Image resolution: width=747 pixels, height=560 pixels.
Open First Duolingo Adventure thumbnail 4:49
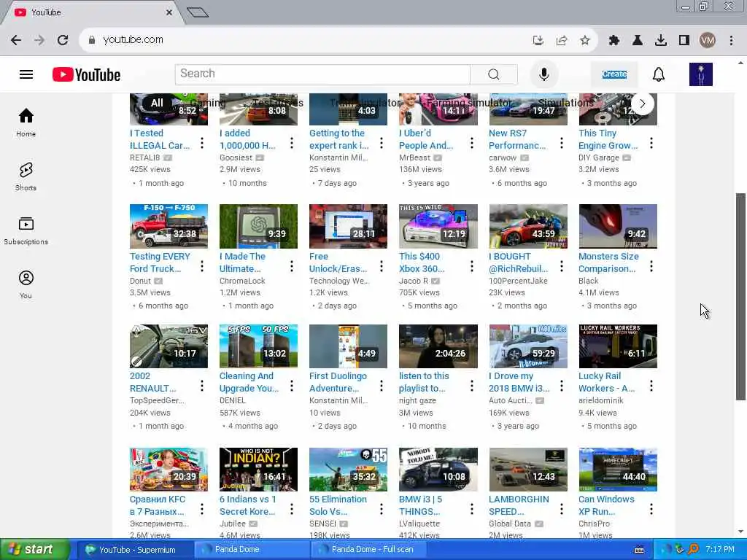348,346
